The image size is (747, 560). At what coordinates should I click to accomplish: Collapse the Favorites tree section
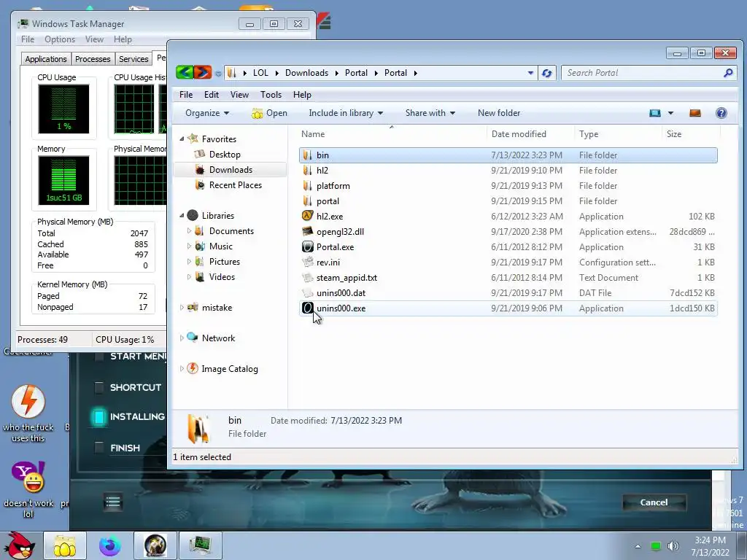click(x=182, y=139)
